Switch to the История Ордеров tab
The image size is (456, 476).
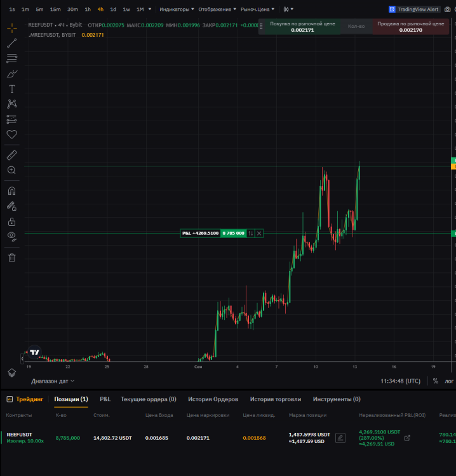pos(213,399)
